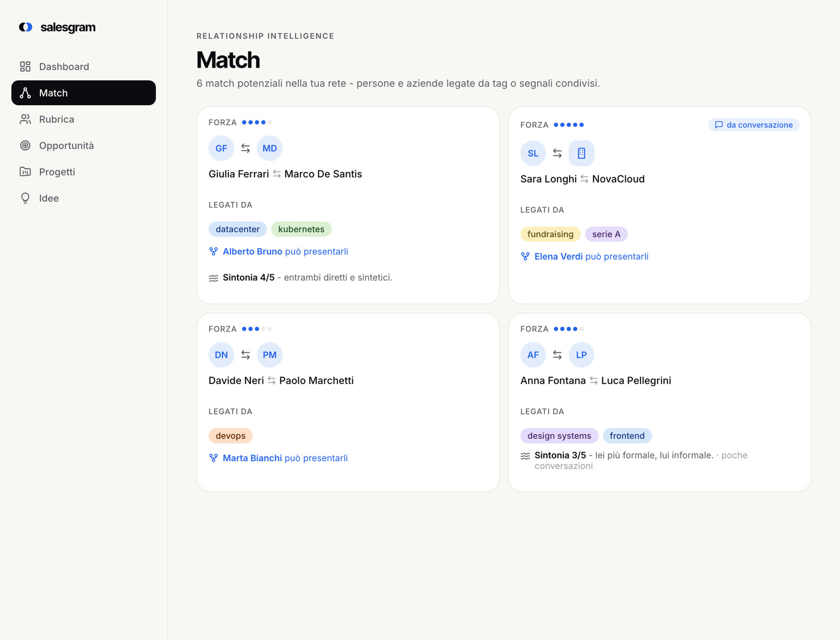The height and width of the screenshot is (640, 840).
Task: Click the Forza dots on Davide Neri card
Action: coord(257,329)
